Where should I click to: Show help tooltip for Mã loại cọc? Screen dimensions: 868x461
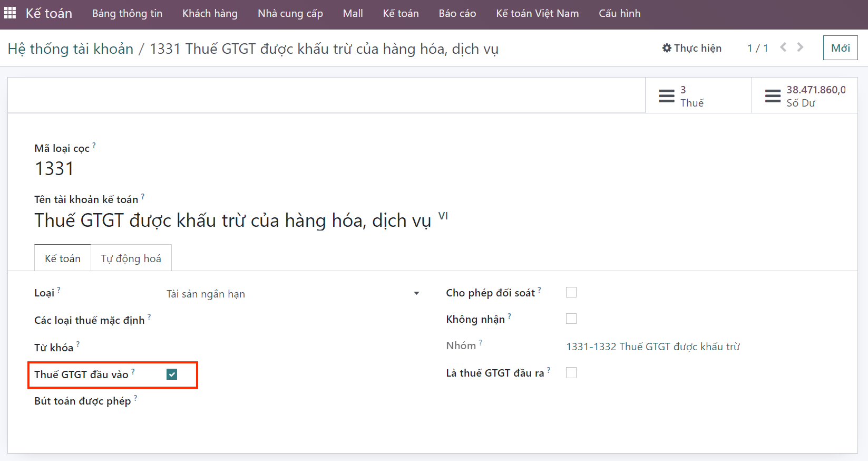(x=94, y=145)
